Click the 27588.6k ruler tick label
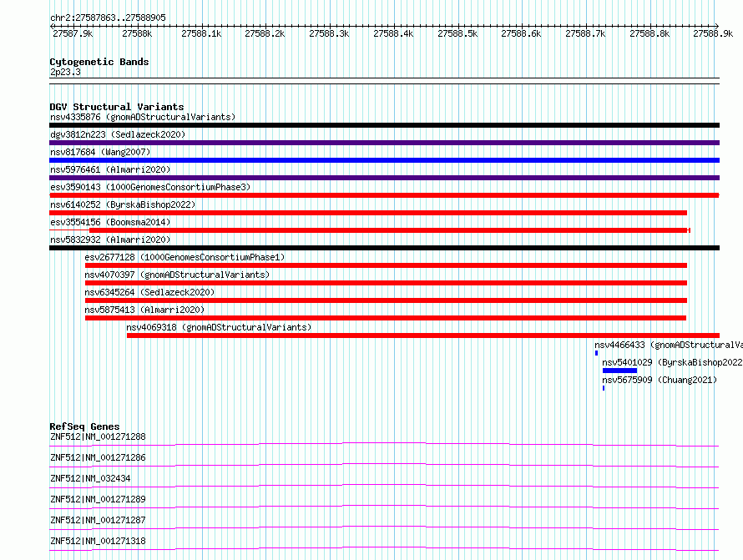This screenshot has height=560, width=743. [521, 33]
